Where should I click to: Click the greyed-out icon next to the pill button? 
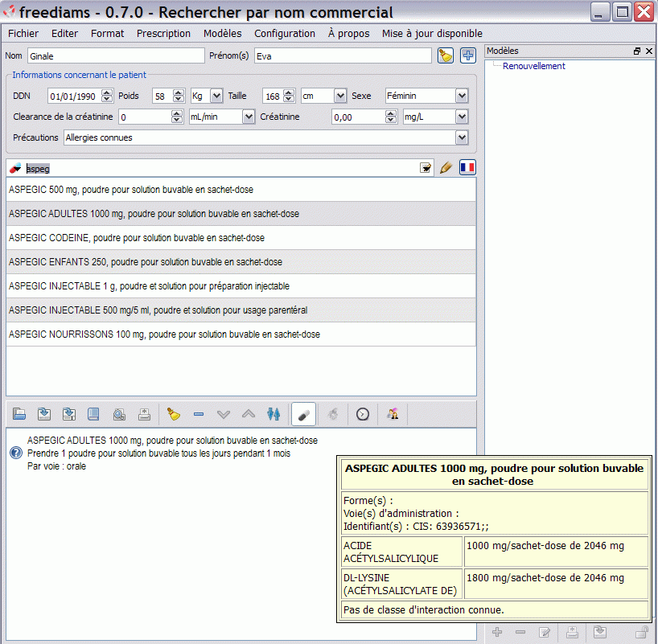point(333,414)
